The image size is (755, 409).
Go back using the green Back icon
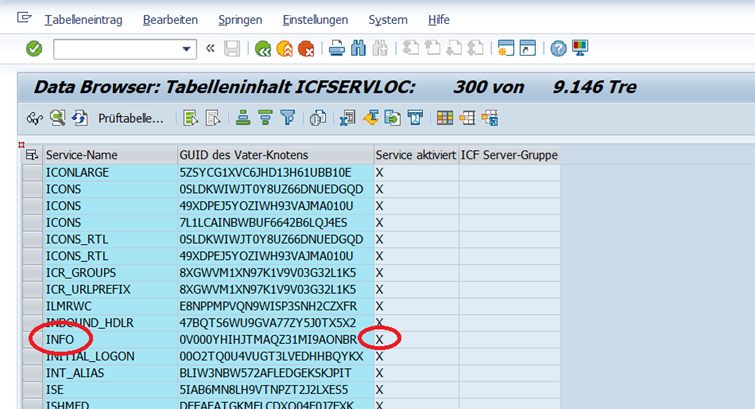coord(263,49)
